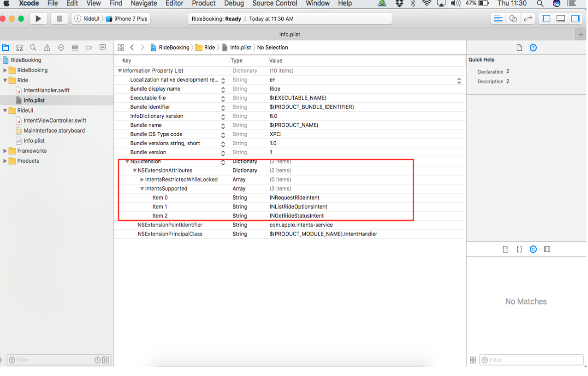Show the File Template library
The width and height of the screenshot is (588, 376).
click(505, 249)
